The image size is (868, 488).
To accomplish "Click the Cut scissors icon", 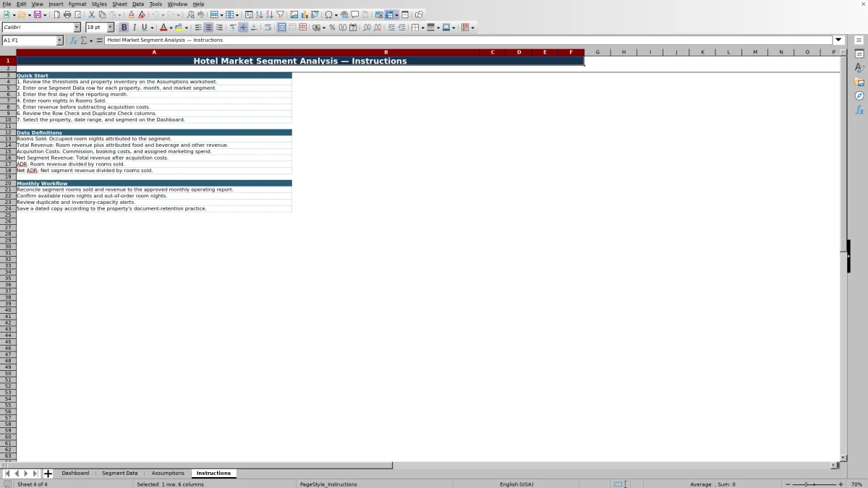I will tap(91, 14).
